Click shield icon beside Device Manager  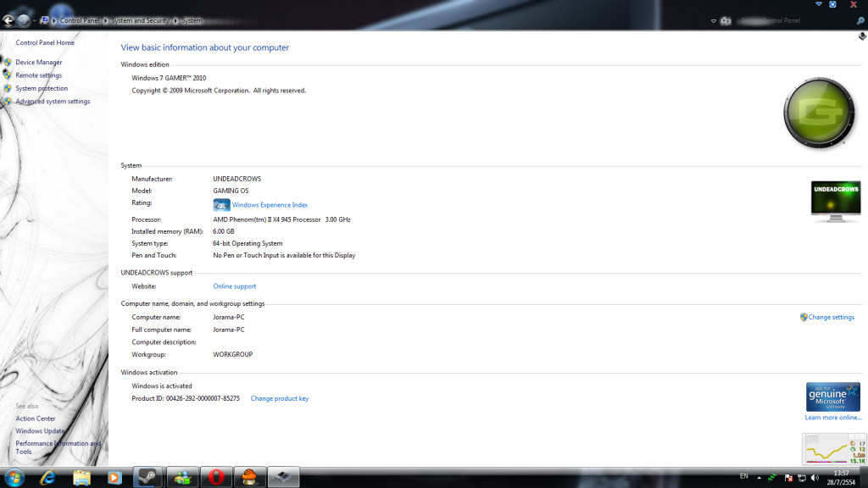click(x=7, y=62)
